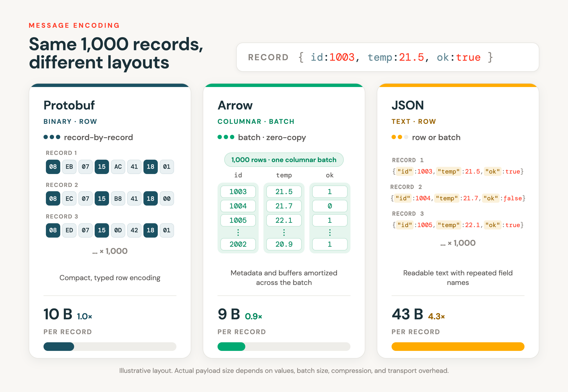Click the 'MESSAGE ENCODING' red label
Viewport: 568px width, 392px height.
pos(74,25)
